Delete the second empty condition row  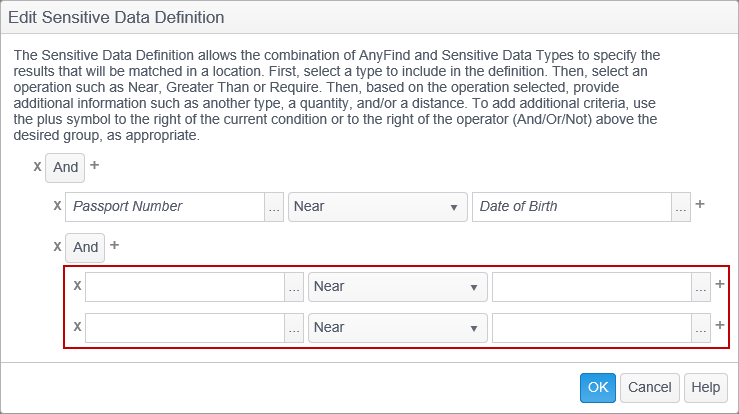77,327
